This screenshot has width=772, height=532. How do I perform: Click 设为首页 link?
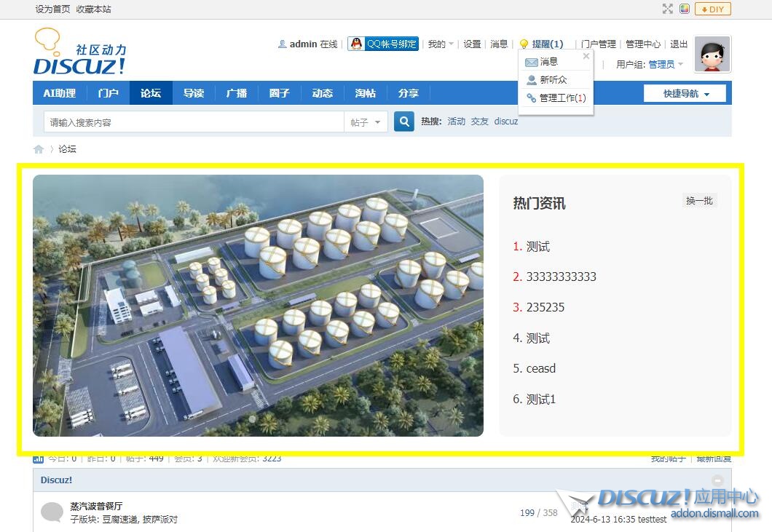tap(52, 9)
